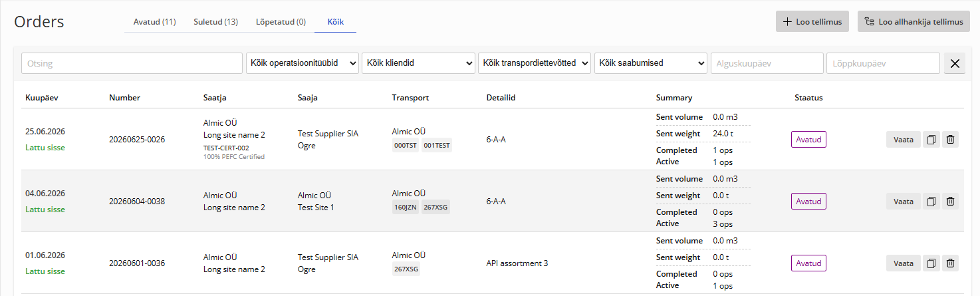Remove order 20260601-0036 using trash icon
This screenshot has width=980, height=296.
click(951, 263)
